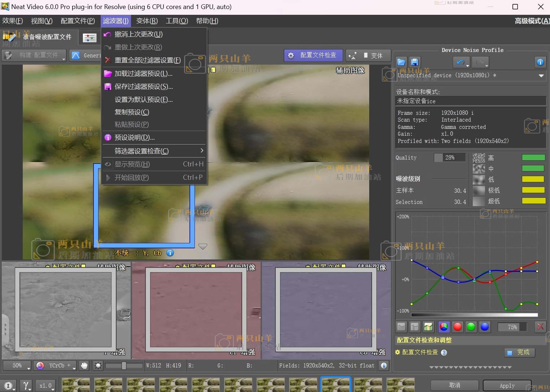Click the hand pan tool icon
Screen dimensions: 550x392
point(84,366)
